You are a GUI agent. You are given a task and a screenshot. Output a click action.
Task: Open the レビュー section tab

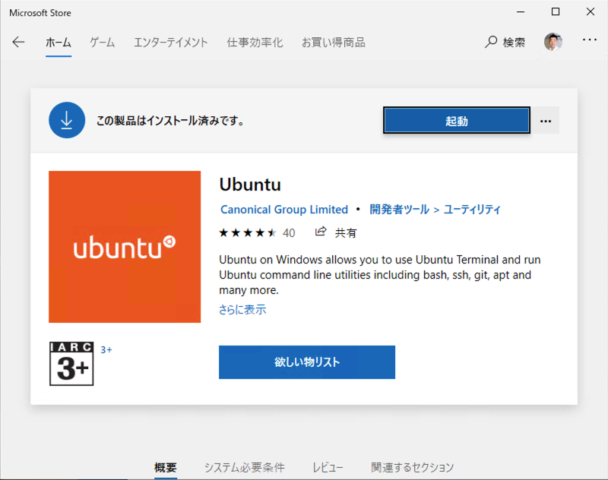click(x=328, y=468)
